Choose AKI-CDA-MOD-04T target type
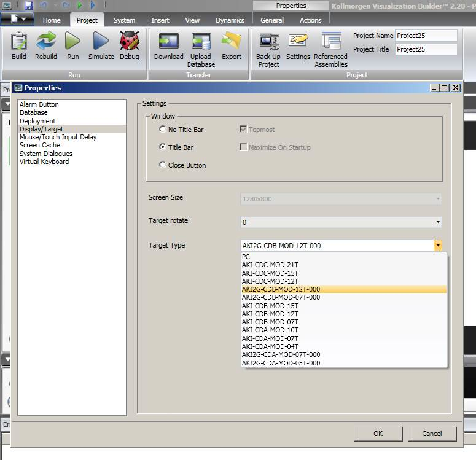The image size is (476, 460). [344, 346]
